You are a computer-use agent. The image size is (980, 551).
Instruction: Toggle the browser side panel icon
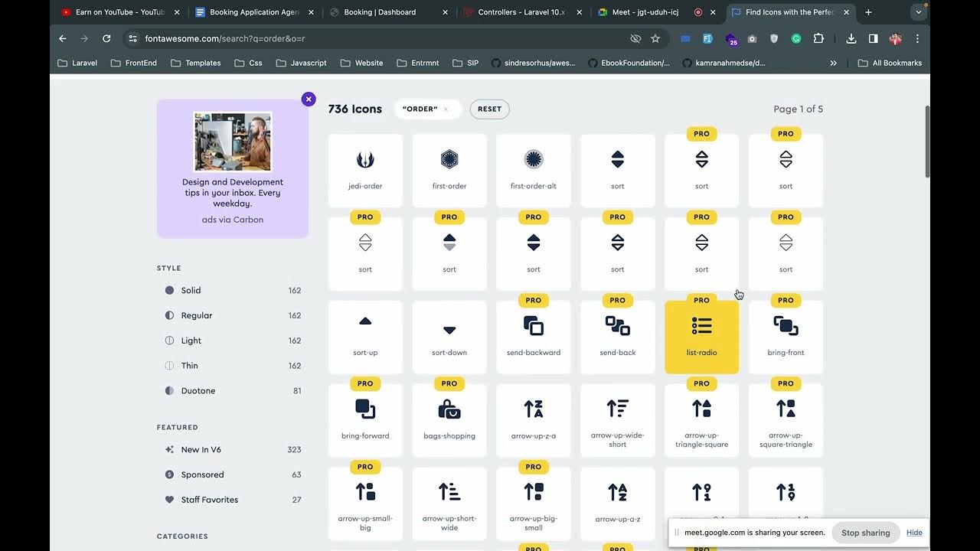point(873,38)
